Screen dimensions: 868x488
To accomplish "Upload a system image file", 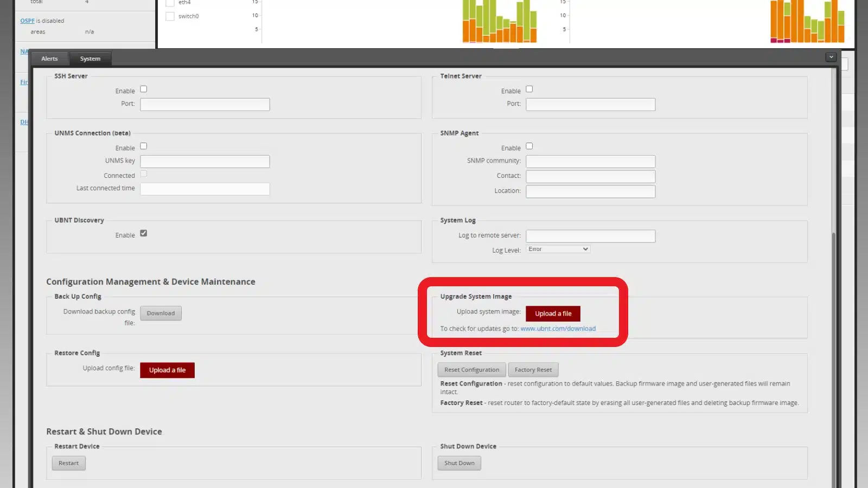I will [x=552, y=313].
